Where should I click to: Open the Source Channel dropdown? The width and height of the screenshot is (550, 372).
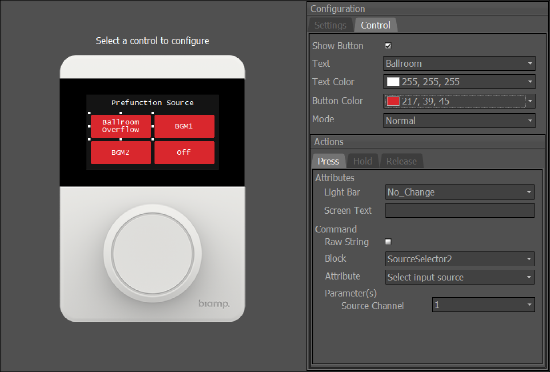(483, 305)
